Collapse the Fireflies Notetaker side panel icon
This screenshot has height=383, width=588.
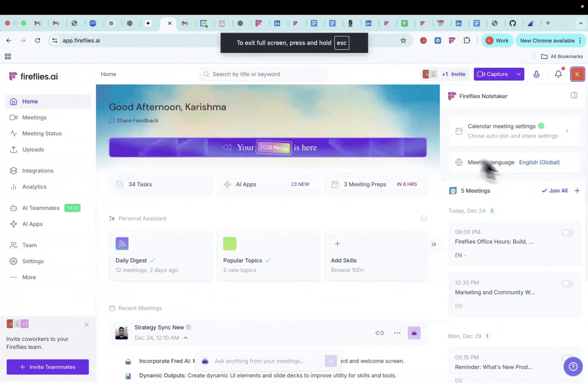click(574, 96)
